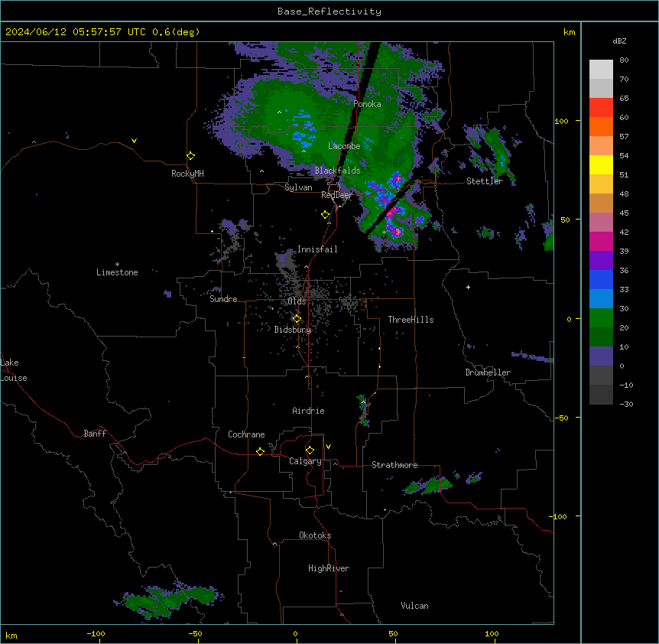Click the dBZ legend heading
The image size is (659, 644).
click(x=619, y=41)
